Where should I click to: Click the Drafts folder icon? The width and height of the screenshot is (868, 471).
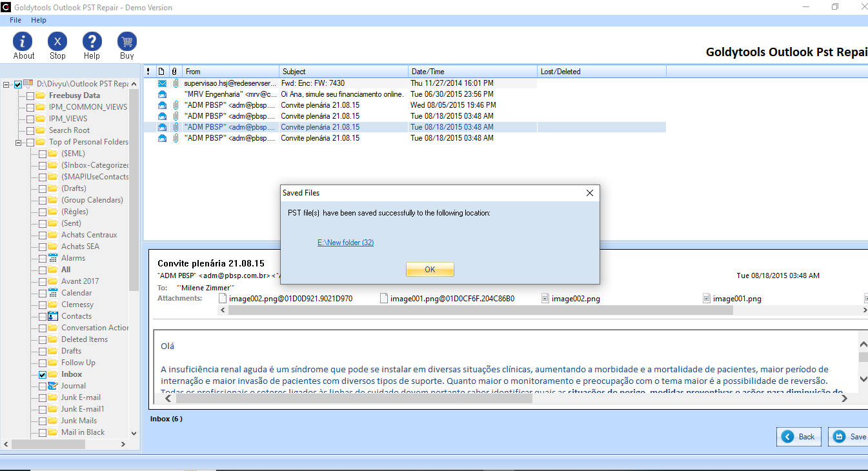(53, 351)
